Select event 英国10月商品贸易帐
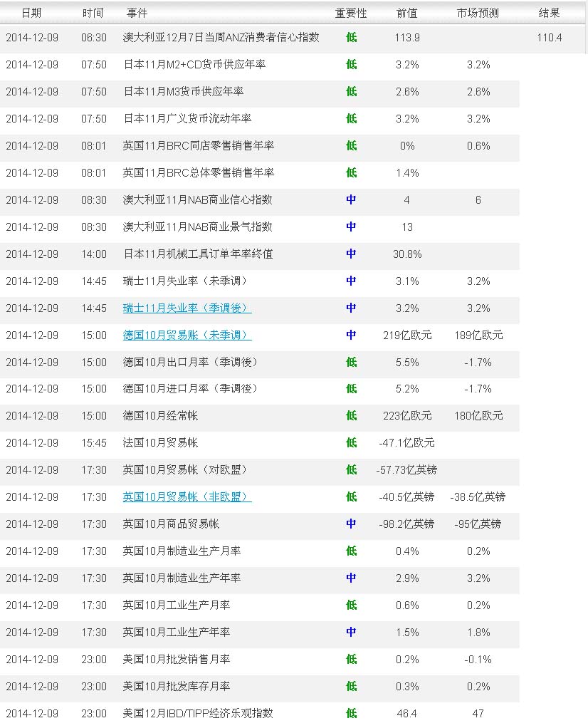Viewport: 588px width, 728px height. (171, 524)
